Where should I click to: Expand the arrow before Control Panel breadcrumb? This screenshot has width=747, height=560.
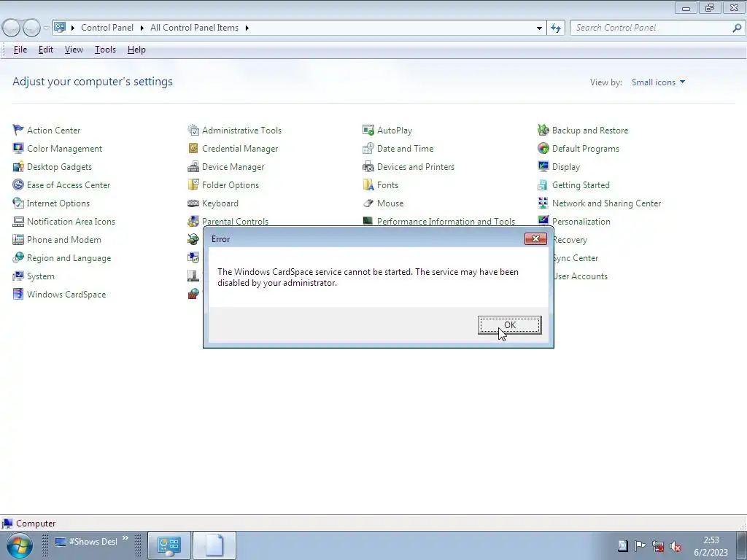point(72,28)
